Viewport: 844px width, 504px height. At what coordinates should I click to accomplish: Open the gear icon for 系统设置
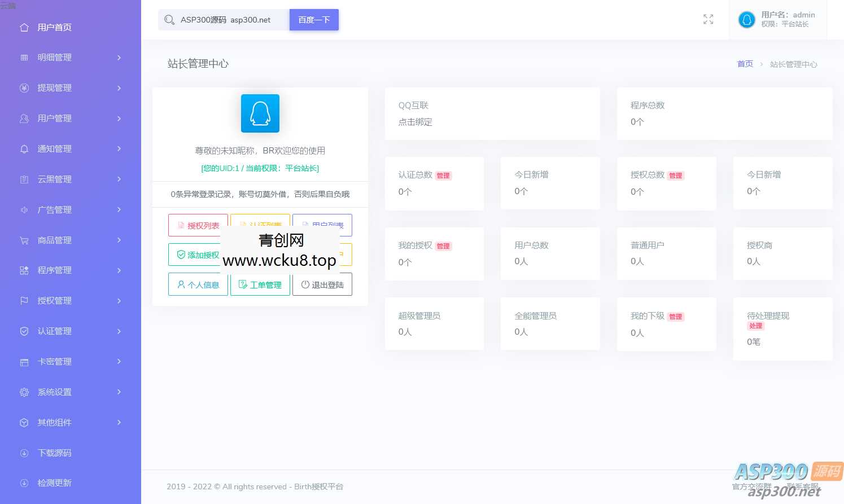(24, 392)
